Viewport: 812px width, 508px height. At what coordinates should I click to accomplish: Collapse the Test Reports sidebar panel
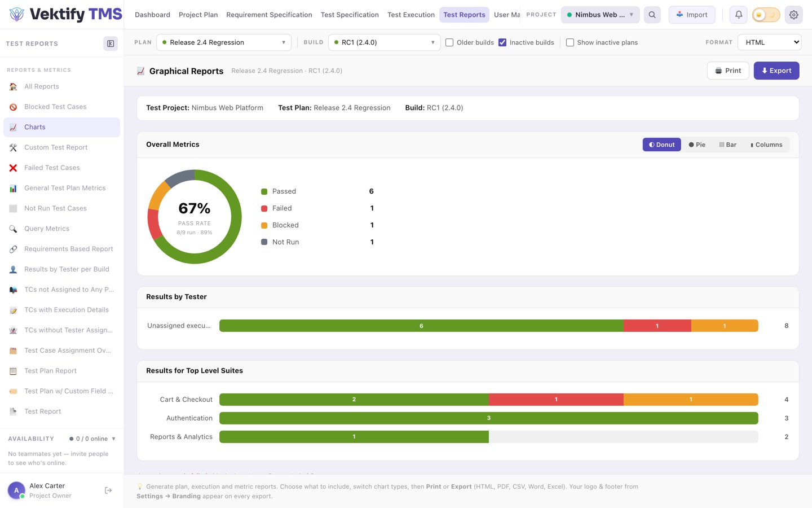click(111, 43)
